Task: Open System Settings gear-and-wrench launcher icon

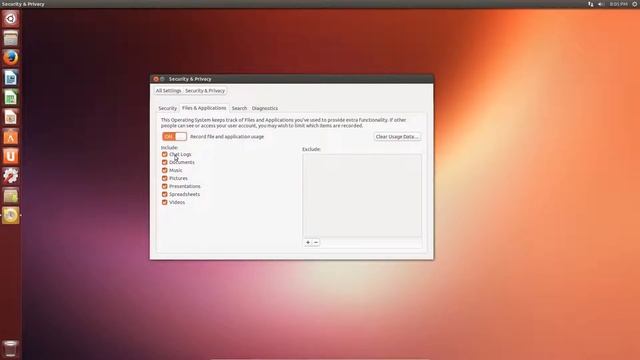Action: (x=11, y=176)
